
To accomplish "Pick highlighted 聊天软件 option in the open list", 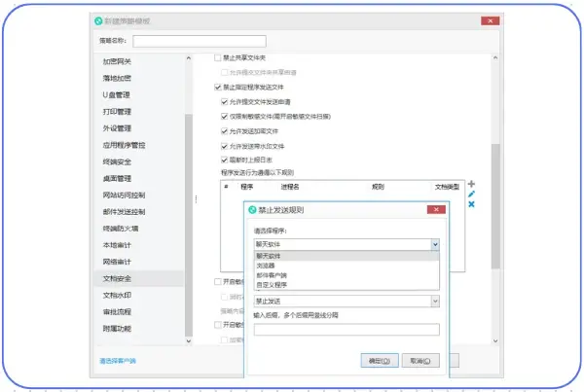I will click(347, 256).
